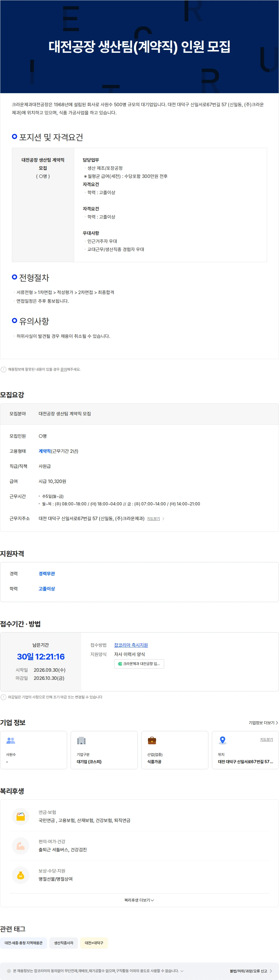This screenshot has height=980, width=279.
Task: Click the 포지션 및 자격요건 heading
Action: 51,137
